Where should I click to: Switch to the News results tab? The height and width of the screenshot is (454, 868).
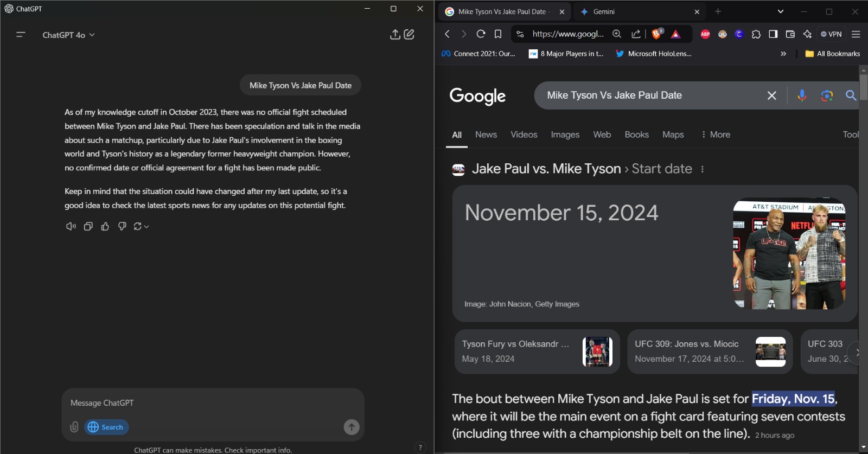pyautogui.click(x=486, y=135)
